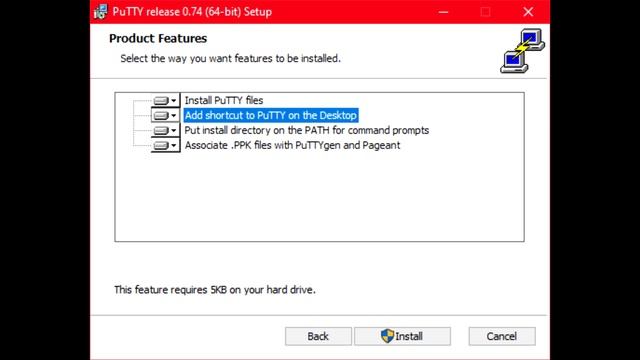Click the Back button

click(318, 336)
